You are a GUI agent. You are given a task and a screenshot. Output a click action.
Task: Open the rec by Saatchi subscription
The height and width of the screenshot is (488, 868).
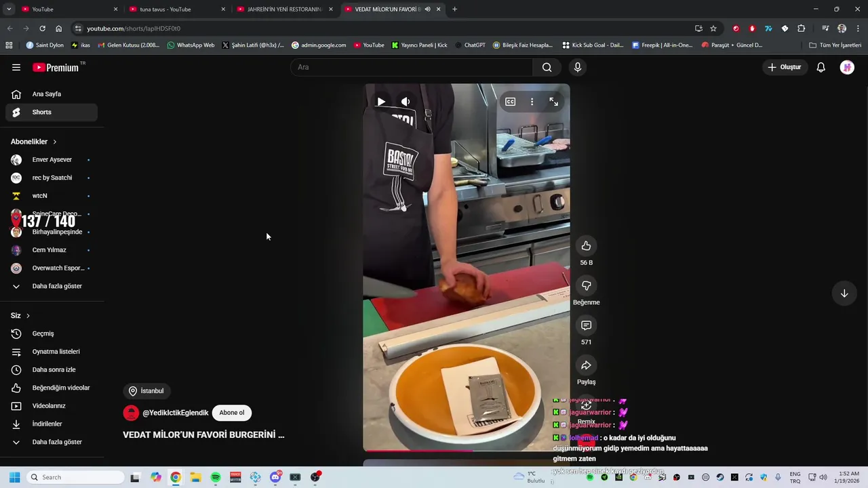point(52,178)
